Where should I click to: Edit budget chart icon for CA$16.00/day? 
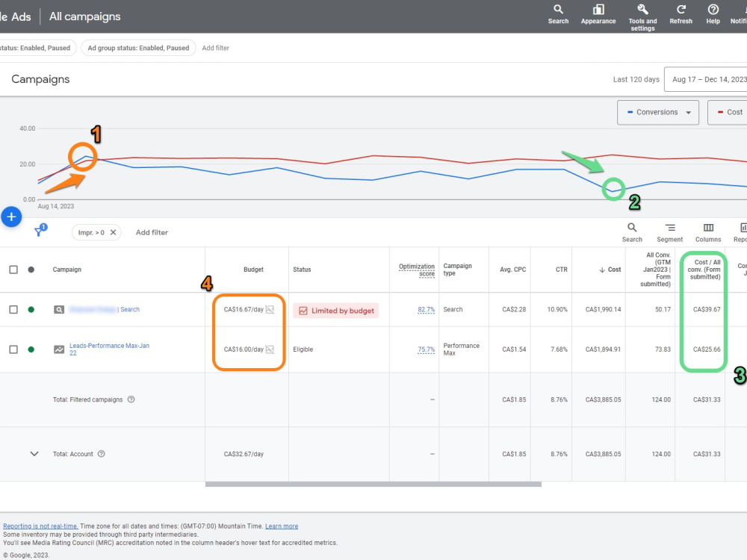270,349
